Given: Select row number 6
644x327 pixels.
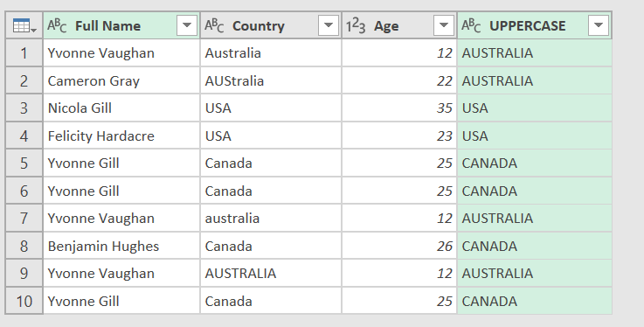Looking at the screenshot, I should click(x=24, y=191).
